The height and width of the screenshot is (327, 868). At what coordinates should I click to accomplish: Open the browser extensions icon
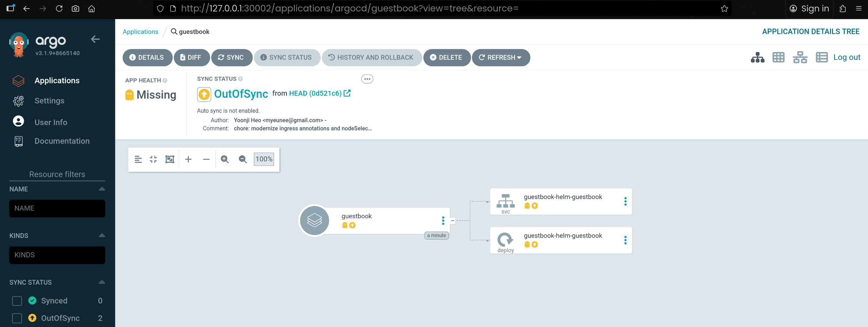tap(843, 8)
